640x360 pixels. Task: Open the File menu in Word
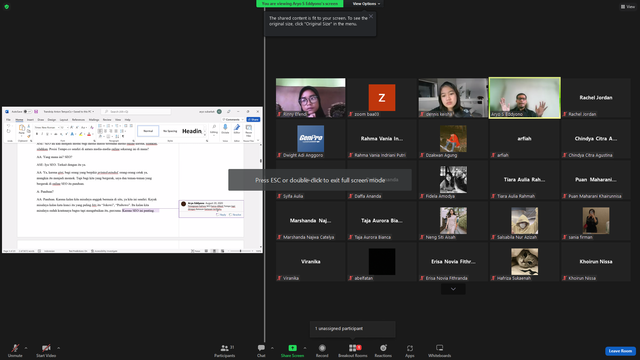coord(8,120)
